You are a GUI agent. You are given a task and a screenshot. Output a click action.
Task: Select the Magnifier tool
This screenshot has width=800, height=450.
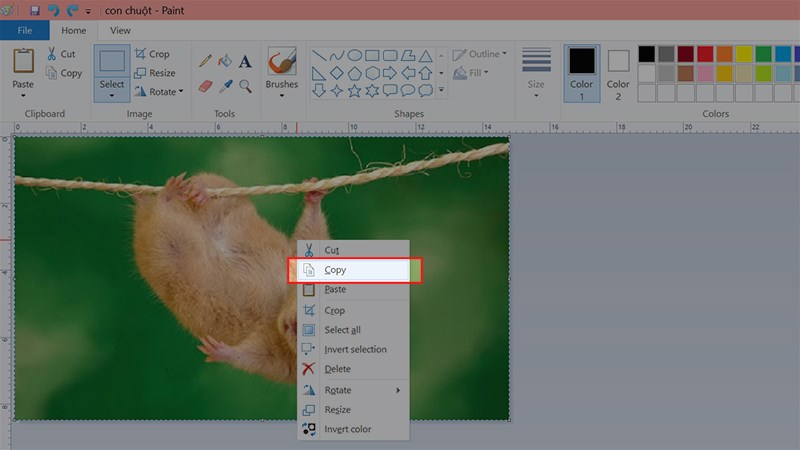tap(245, 86)
